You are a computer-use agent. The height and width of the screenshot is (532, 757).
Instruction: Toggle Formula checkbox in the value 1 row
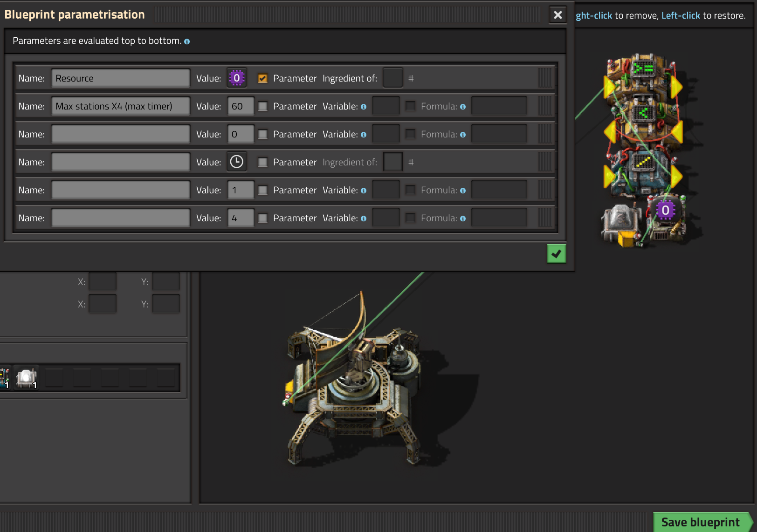411,190
